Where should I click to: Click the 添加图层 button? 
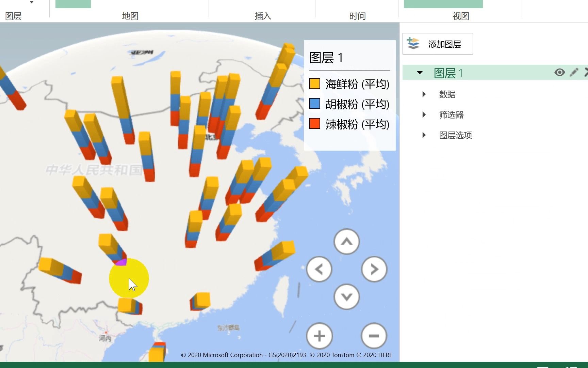pyautogui.click(x=438, y=44)
